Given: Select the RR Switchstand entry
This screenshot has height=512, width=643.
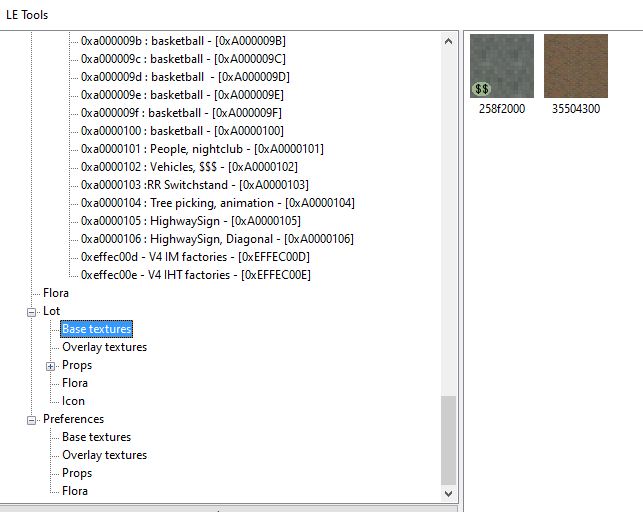Looking at the screenshot, I should coord(194,185).
